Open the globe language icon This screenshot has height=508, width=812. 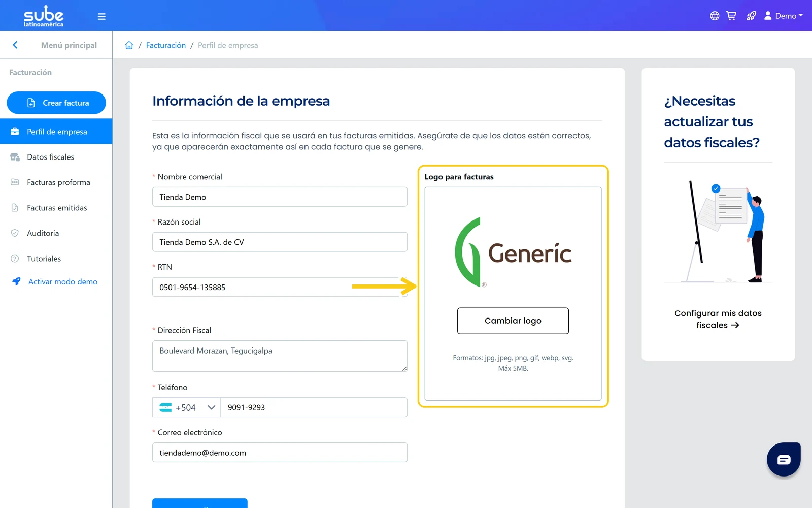coord(715,16)
